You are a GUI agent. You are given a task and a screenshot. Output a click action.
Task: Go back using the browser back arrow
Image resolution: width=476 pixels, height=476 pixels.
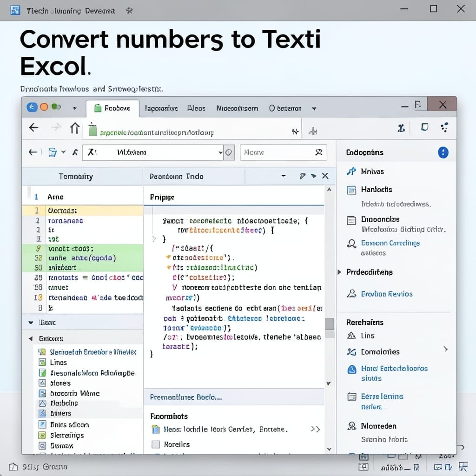coord(33,127)
